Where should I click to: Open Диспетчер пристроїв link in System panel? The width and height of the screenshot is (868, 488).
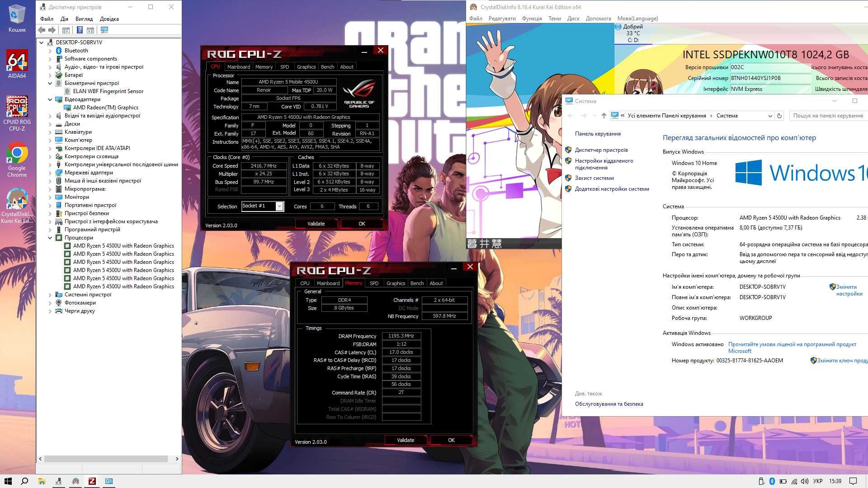(601, 150)
